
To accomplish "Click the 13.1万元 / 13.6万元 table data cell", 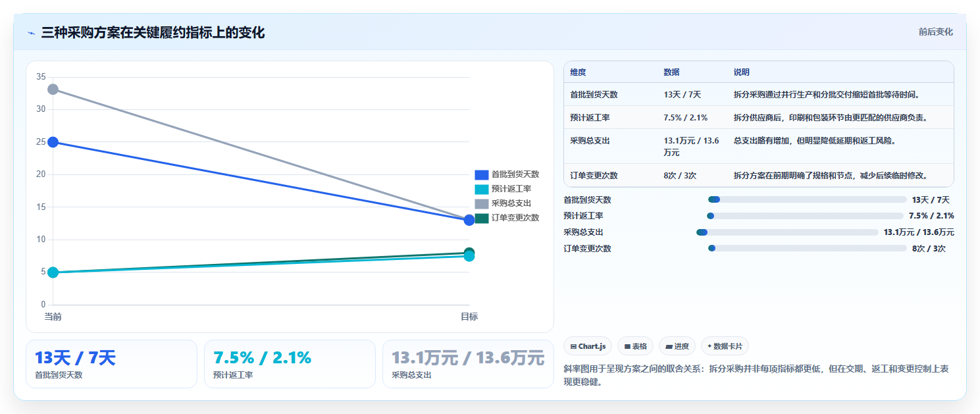I will click(x=692, y=146).
